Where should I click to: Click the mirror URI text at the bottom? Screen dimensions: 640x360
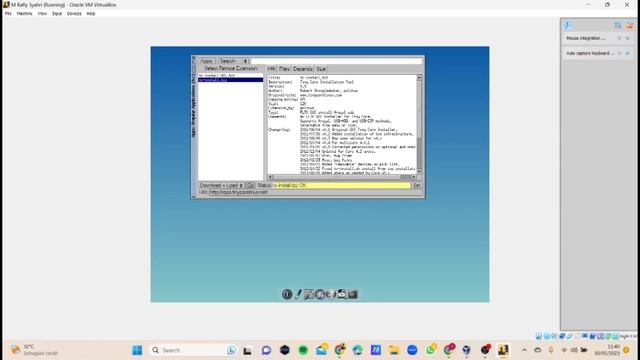click(238, 192)
